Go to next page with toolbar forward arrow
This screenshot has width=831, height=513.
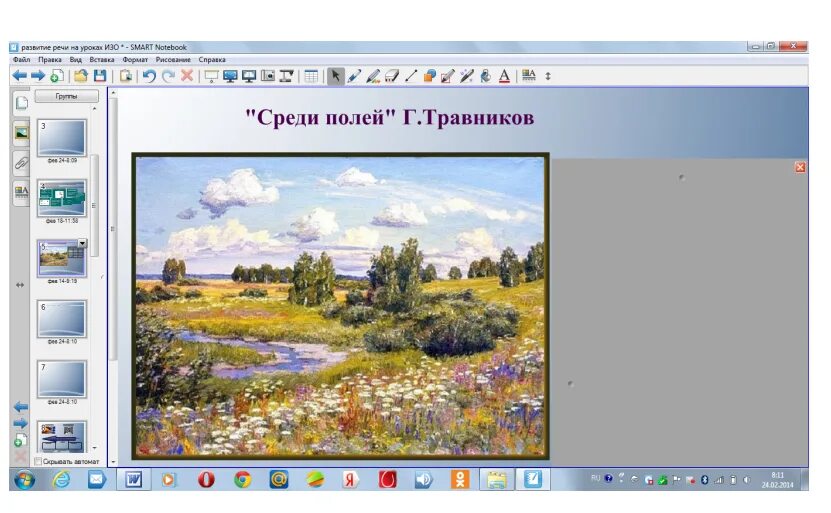pos(38,76)
